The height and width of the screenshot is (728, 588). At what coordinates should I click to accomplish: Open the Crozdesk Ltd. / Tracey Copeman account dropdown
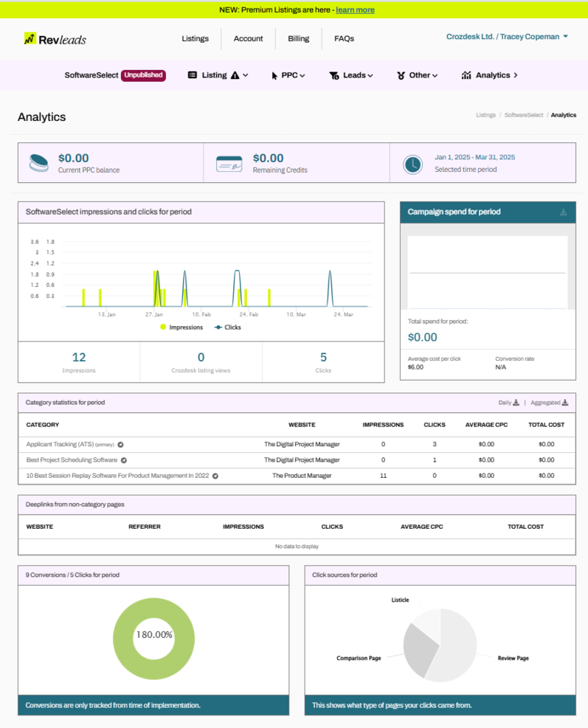tap(507, 37)
